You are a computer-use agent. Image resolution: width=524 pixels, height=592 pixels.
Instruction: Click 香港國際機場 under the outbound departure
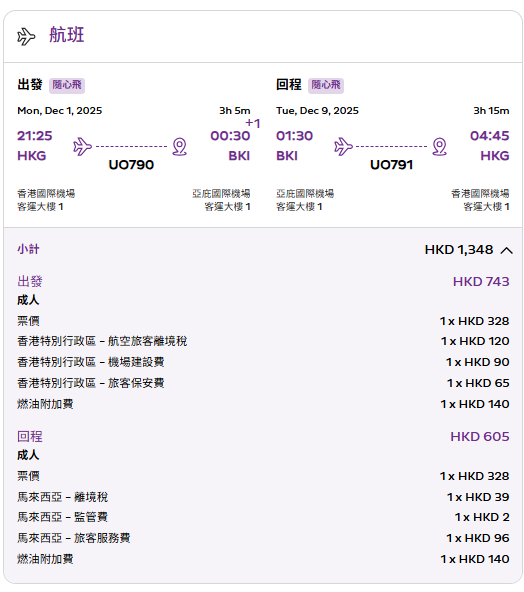coord(46,194)
